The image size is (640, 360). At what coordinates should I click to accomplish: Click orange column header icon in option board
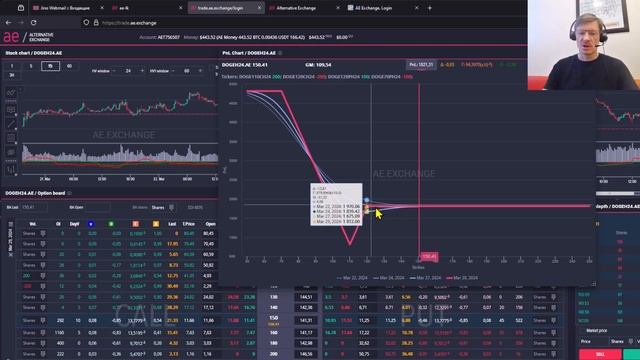click(136, 224)
